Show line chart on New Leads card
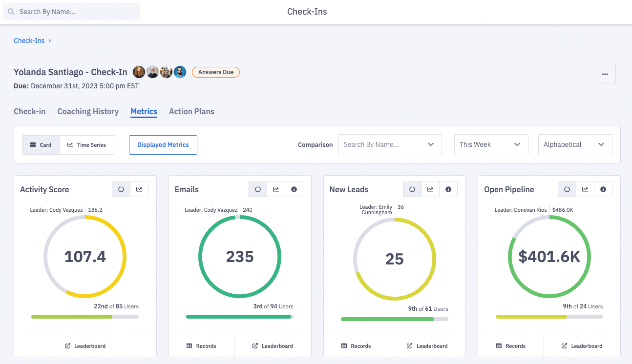 430,189
